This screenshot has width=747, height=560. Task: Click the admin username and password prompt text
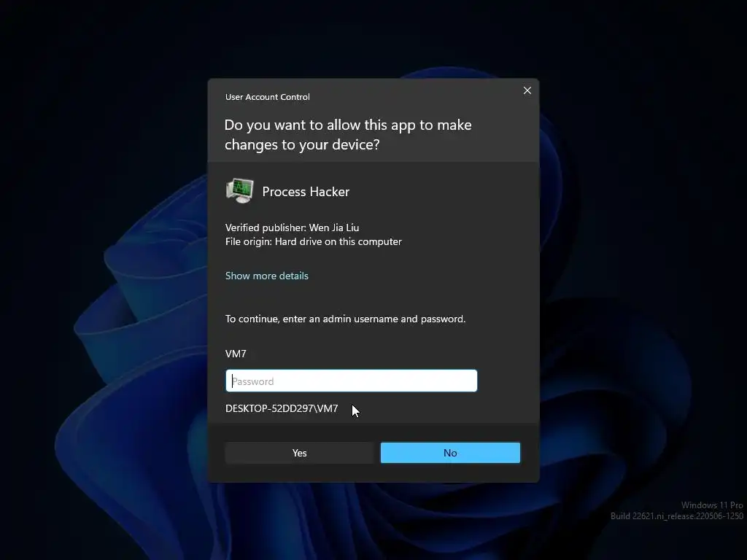point(345,319)
